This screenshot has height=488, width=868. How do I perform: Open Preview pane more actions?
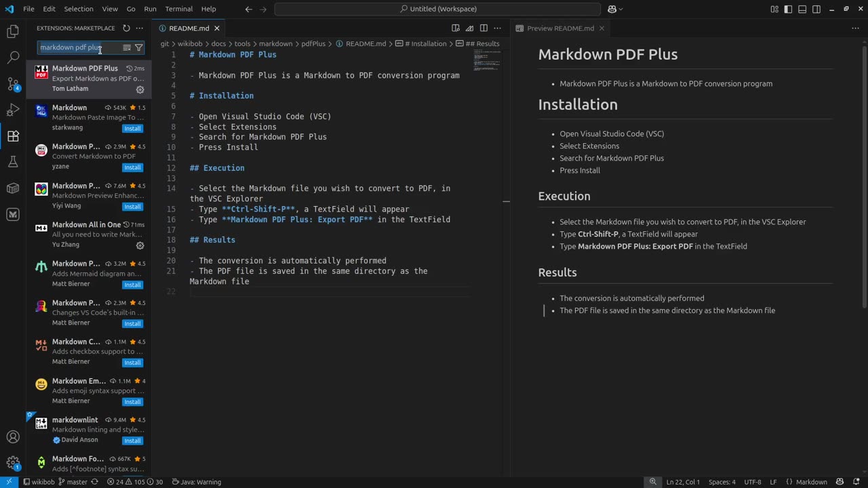coord(855,28)
